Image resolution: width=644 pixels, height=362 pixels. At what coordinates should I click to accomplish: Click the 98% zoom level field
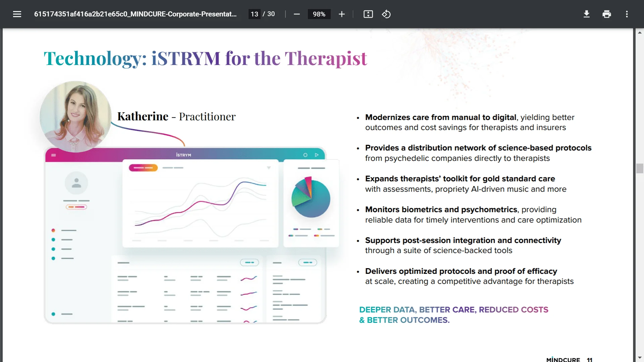pos(319,14)
